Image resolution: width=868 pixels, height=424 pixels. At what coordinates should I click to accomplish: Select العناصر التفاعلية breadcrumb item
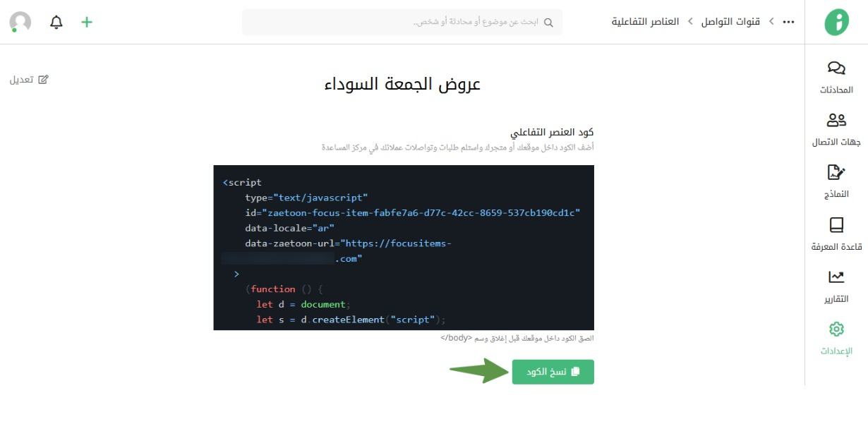coord(645,22)
